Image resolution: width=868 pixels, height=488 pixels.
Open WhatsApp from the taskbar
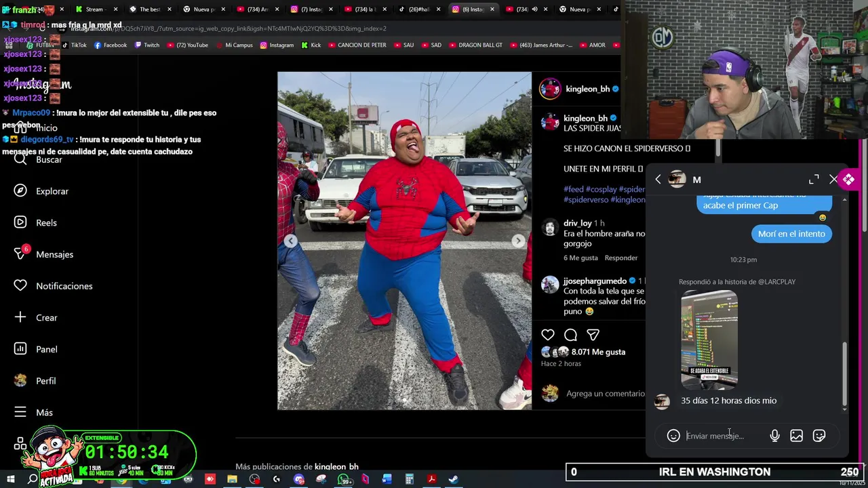click(x=345, y=480)
